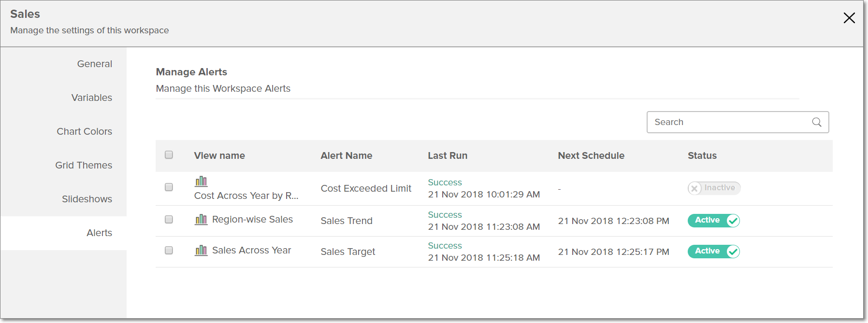868x323 pixels.
Task: Click chart icon next to Region-wise Sales
Action: click(x=201, y=220)
